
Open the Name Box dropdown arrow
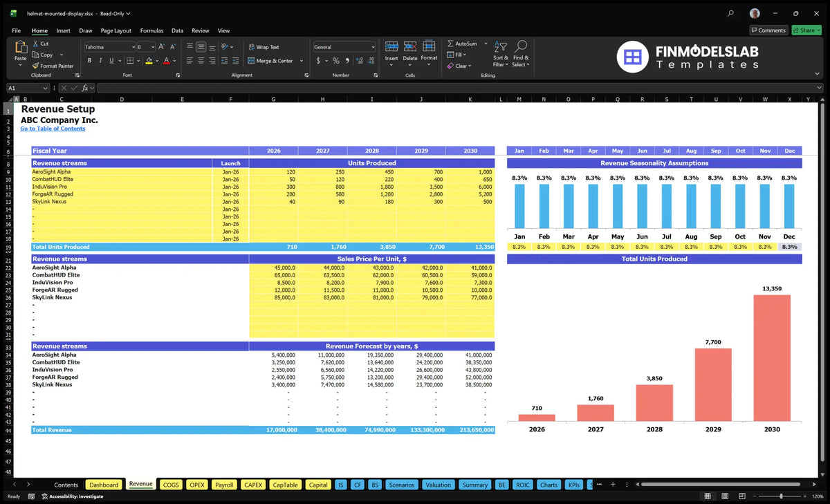point(45,88)
